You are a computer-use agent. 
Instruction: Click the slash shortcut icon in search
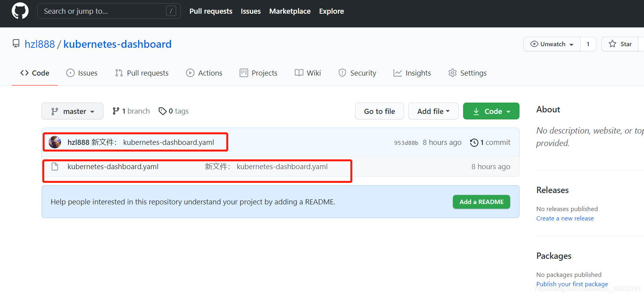(x=171, y=11)
